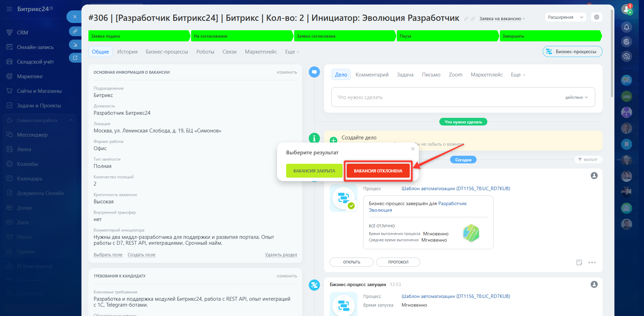This screenshot has height=316, width=644.
Task: Switch to the История tab
Action: 127,52
